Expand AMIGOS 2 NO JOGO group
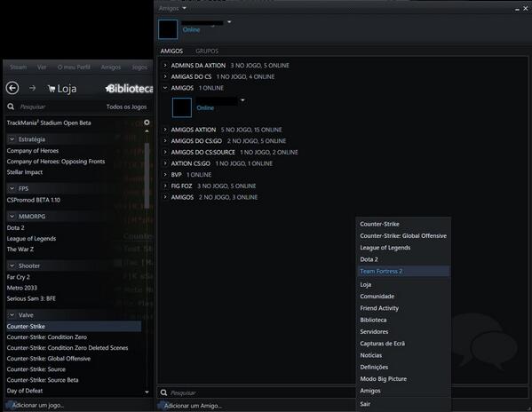532x412 pixels. tap(165, 196)
